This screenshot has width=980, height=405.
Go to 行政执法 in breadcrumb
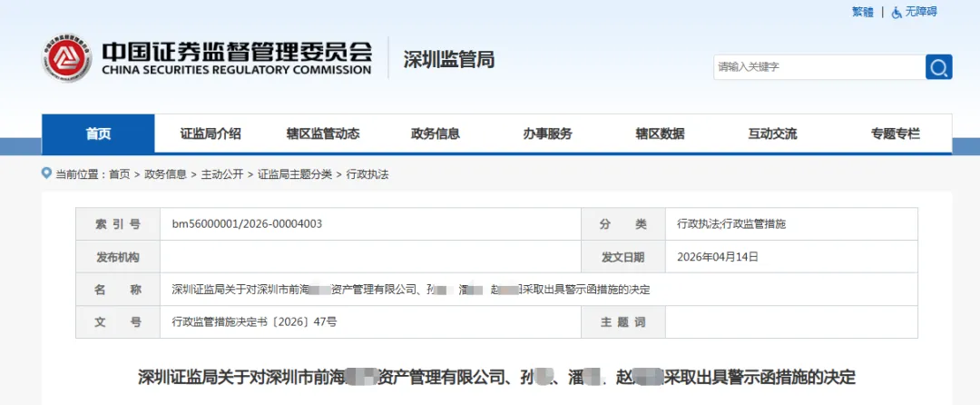(x=367, y=174)
